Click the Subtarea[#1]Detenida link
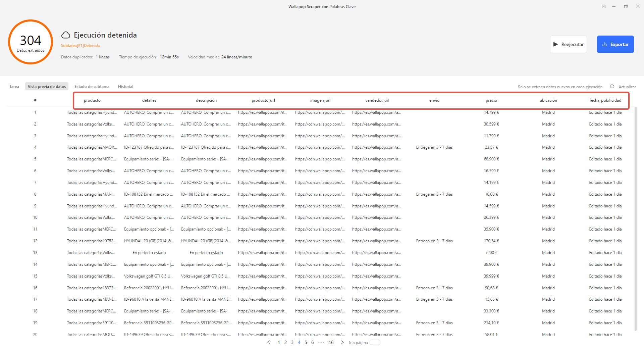Screen dimensions: 644x349 80,46
